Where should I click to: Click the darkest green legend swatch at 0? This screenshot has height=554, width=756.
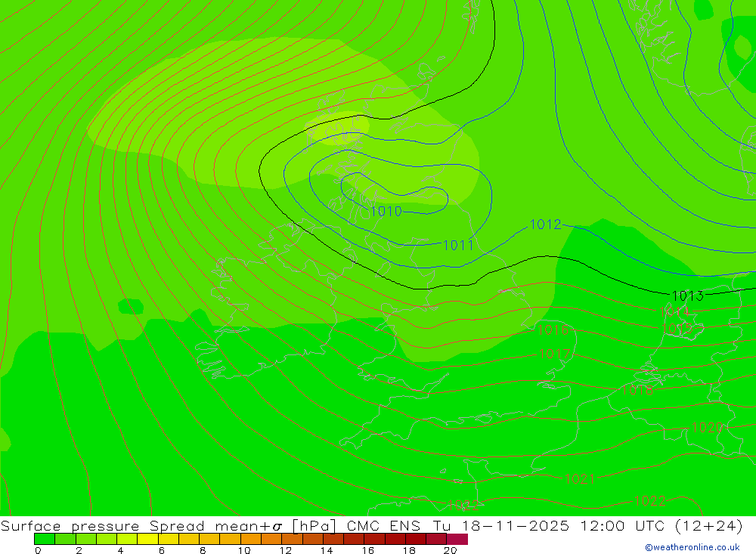45,539
